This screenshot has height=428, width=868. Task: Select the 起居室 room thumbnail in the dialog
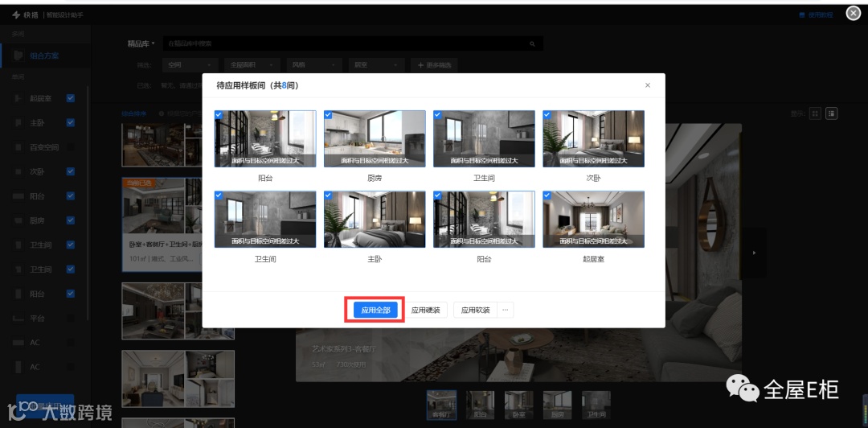[593, 220]
